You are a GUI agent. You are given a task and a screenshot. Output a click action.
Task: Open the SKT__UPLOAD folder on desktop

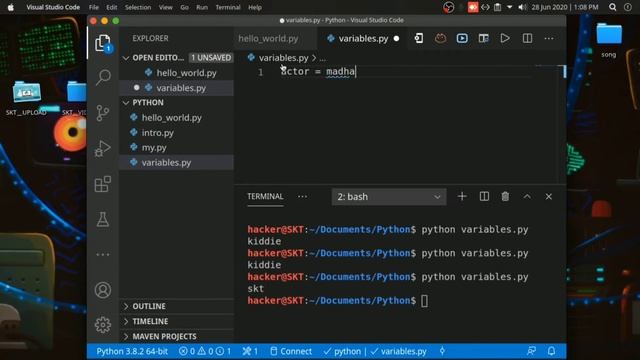tap(27, 98)
